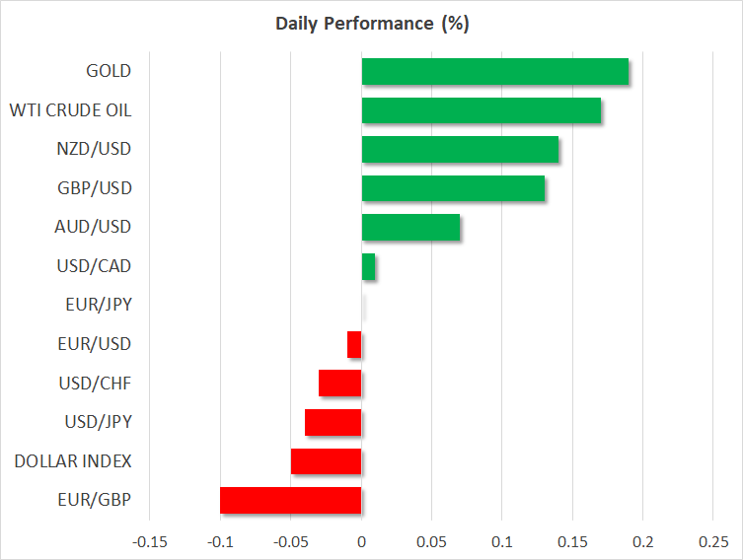Click the red USD/CHF bar
The height and width of the screenshot is (560, 743).
click(x=340, y=383)
